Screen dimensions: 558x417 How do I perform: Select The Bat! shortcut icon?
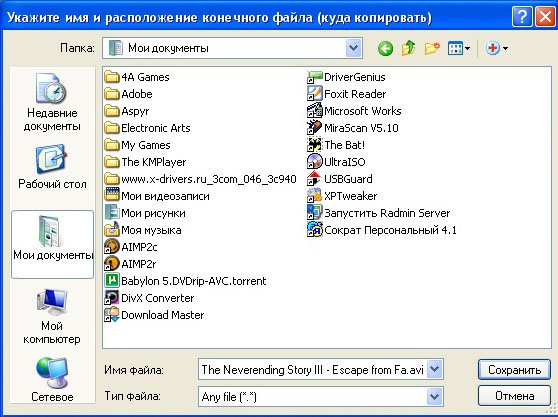(314, 145)
